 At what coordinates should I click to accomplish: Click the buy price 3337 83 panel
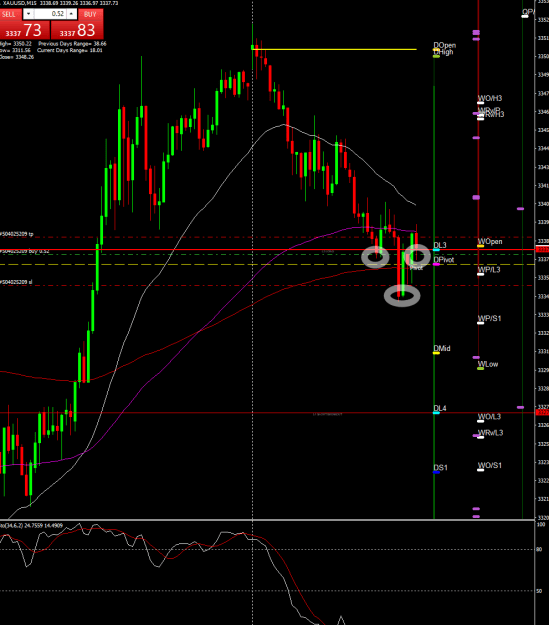pyautogui.click(x=77, y=30)
